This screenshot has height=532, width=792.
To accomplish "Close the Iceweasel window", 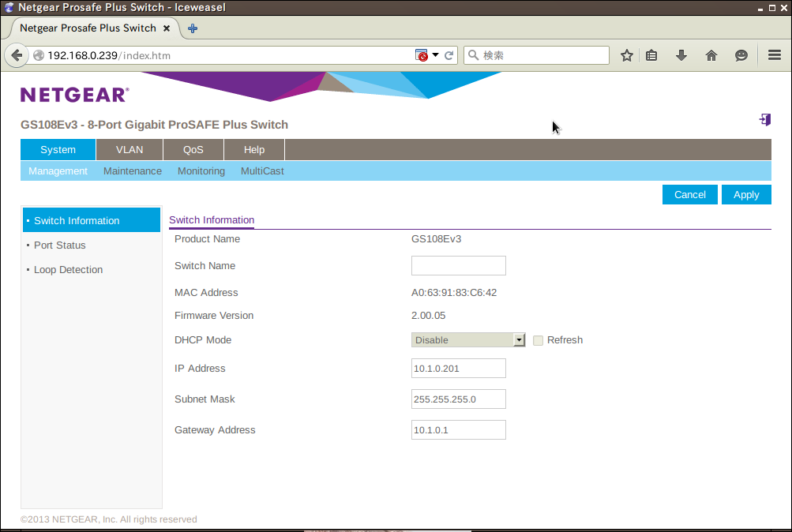I will (x=784, y=8).
